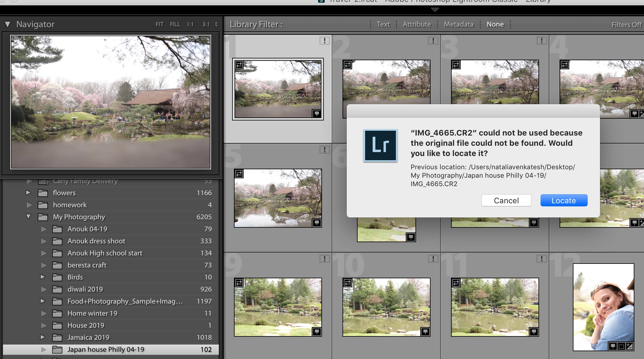Select the diwali 2019 folder
Image resolution: width=644 pixels, height=359 pixels.
point(85,289)
